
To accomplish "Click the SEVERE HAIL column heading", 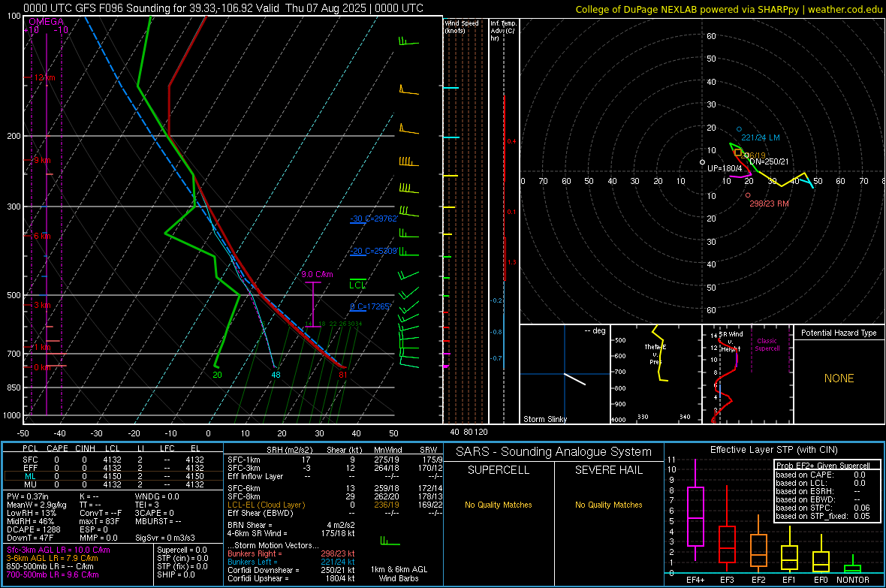I will (x=608, y=470).
